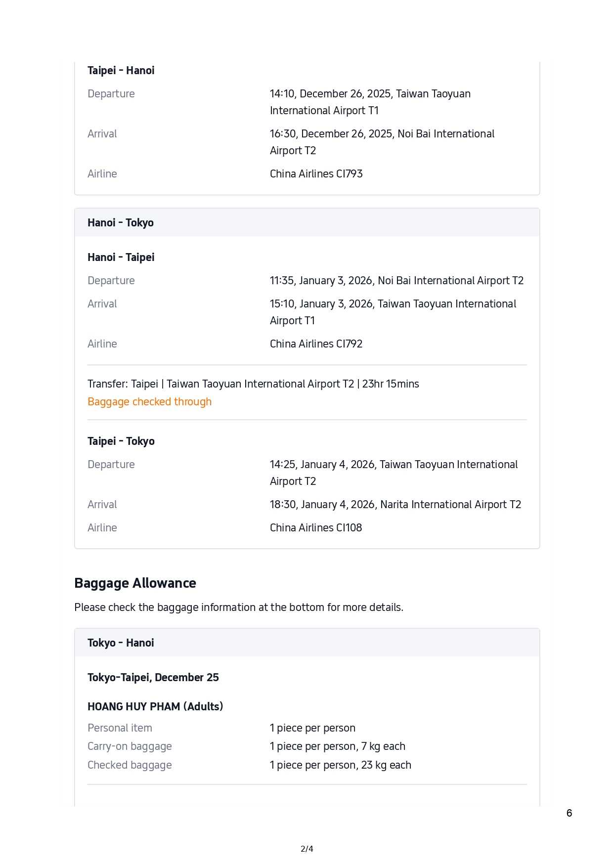The image size is (614, 868).
Task: Click the "Personal item" label
Action: tap(120, 728)
